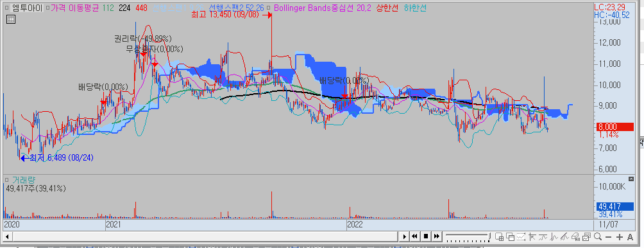This screenshot has height=248, width=644.
Task: Zoom out using the minus icon
Action: point(608,237)
